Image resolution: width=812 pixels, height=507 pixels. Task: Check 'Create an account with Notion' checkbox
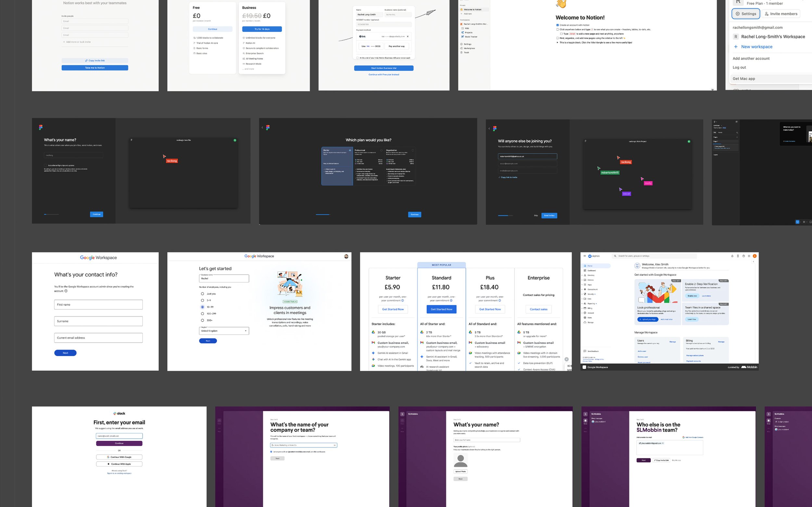pyautogui.click(x=557, y=25)
